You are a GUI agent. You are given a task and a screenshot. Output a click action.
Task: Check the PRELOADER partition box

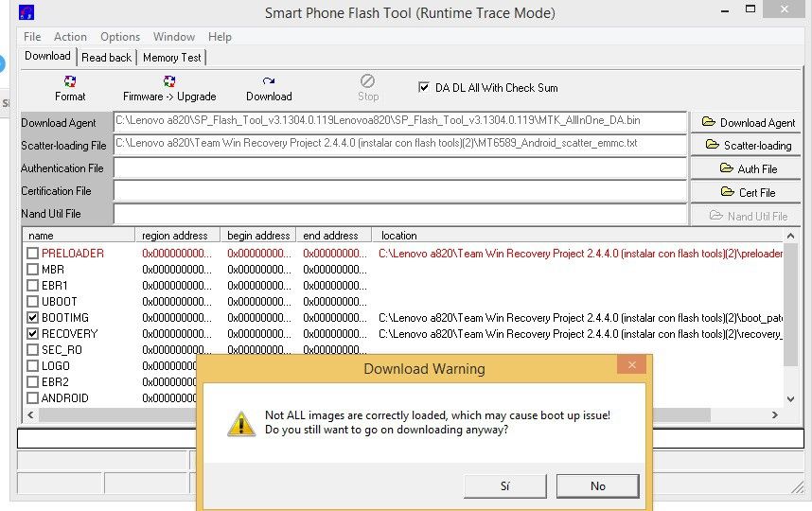pyautogui.click(x=32, y=254)
